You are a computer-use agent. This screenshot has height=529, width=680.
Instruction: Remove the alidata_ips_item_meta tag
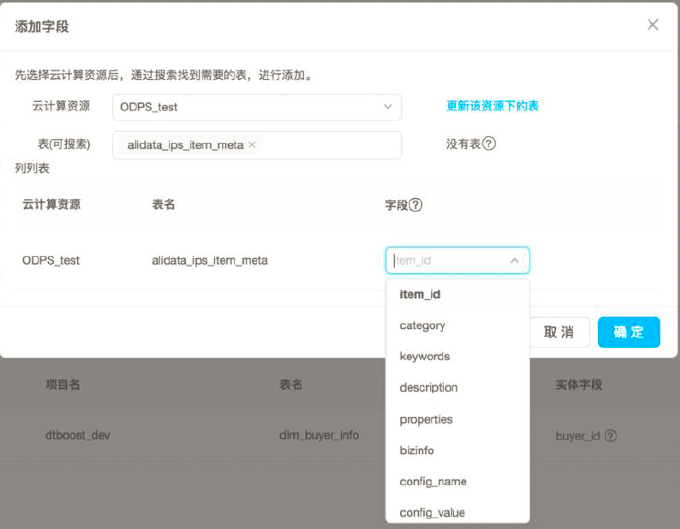(252, 145)
